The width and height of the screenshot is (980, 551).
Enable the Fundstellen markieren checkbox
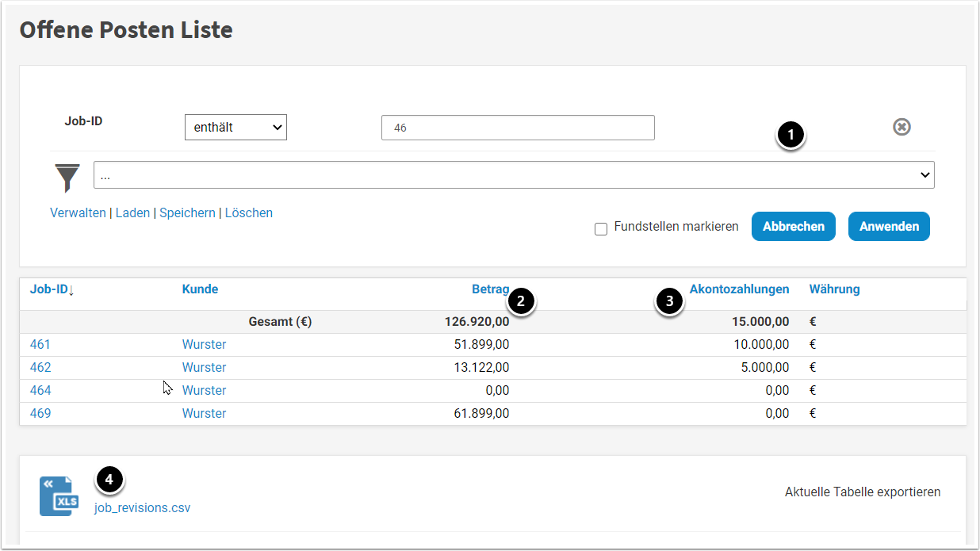(x=601, y=228)
